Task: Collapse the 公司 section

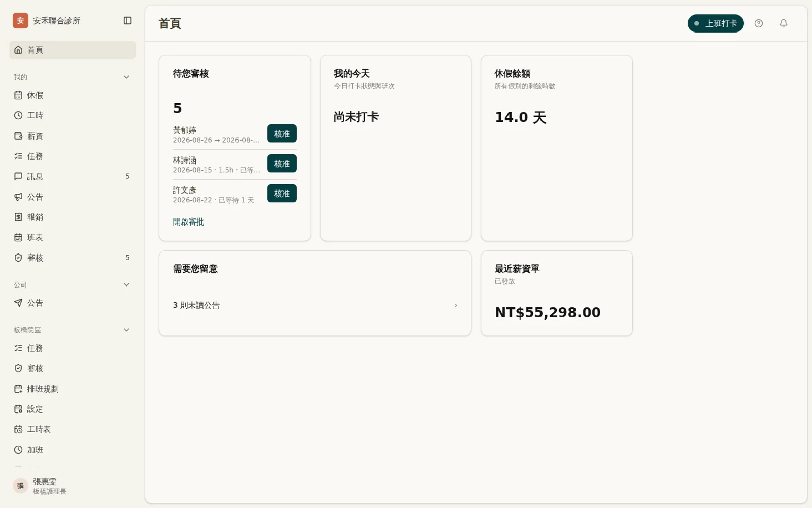Action: pyautogui.click(x=126, y=285)
